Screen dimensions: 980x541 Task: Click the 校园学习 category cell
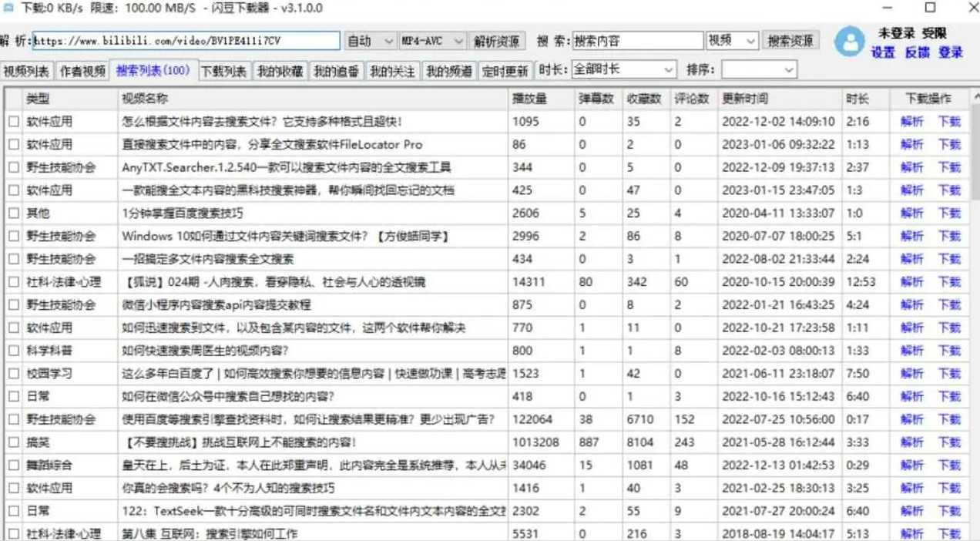70,374
